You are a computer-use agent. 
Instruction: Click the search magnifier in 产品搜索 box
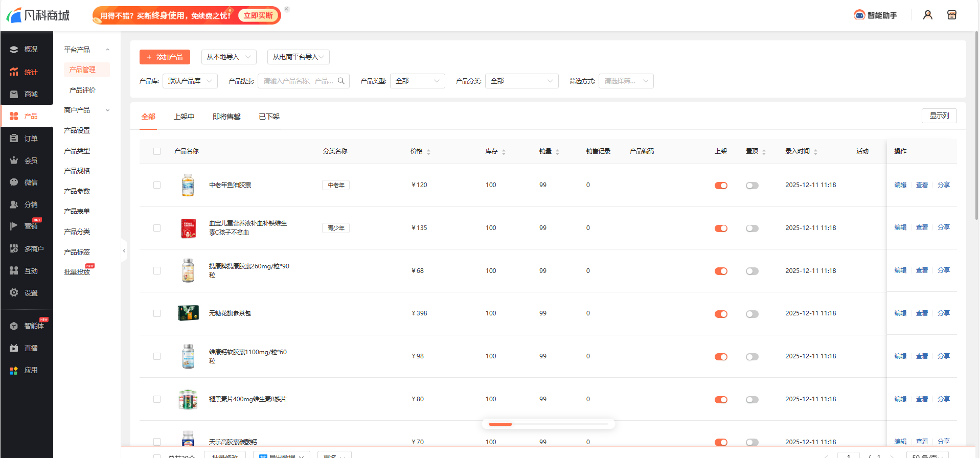click(x=341, y=81)
